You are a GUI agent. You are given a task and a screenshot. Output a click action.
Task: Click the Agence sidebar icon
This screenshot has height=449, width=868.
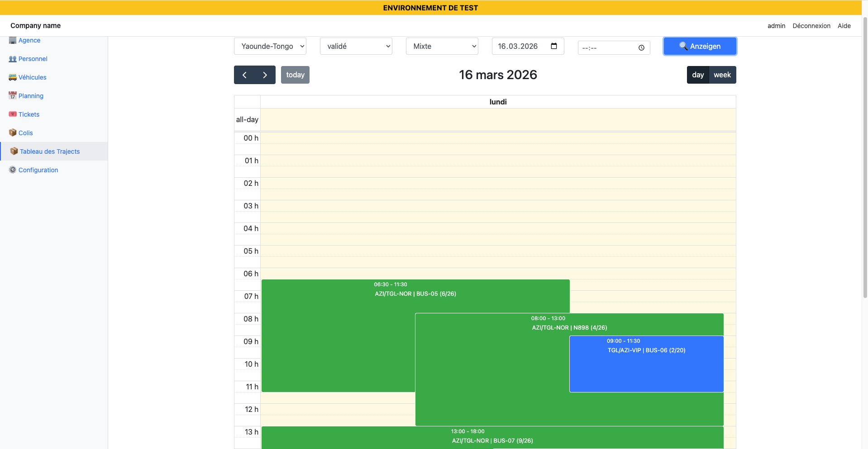12,40
